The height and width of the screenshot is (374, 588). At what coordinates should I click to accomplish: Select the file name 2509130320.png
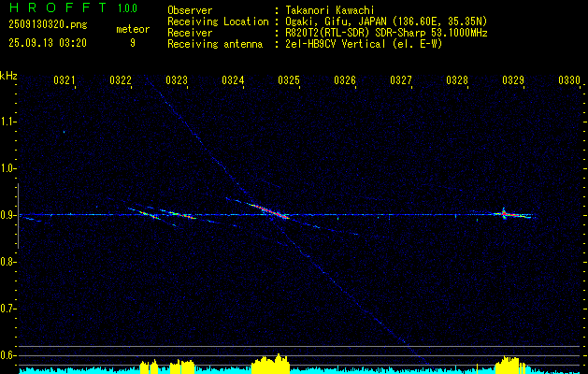(48, 24)
